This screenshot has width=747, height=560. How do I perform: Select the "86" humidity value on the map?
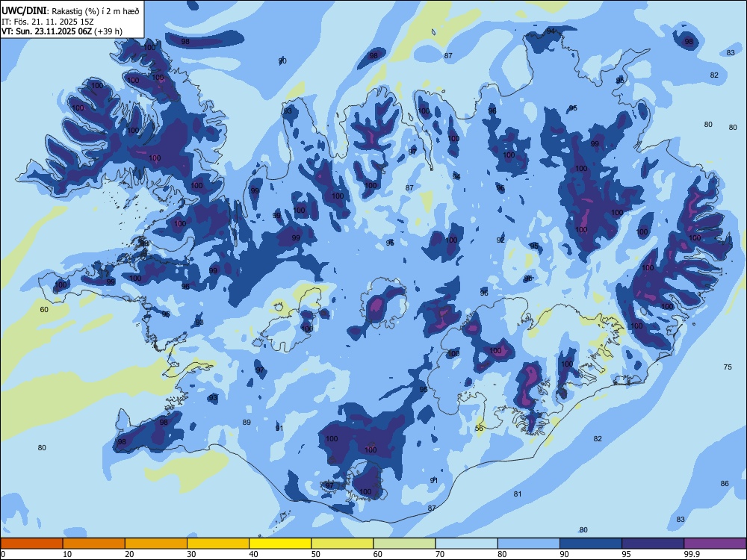click(725, 483)
